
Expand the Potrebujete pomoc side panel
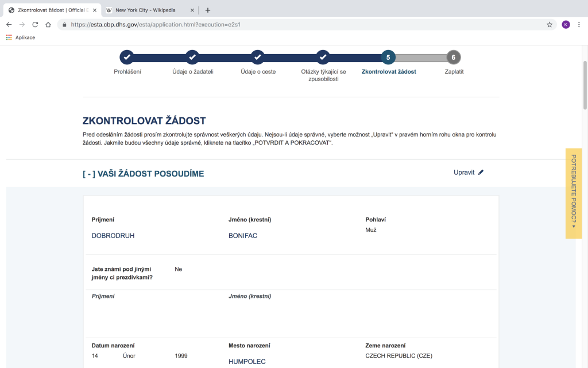[573, 193]
